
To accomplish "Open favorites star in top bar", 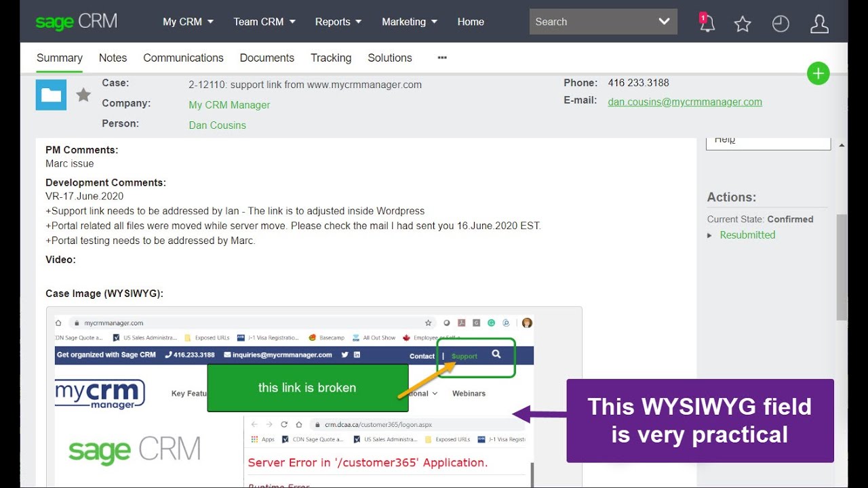I will [x=743, y=24].
